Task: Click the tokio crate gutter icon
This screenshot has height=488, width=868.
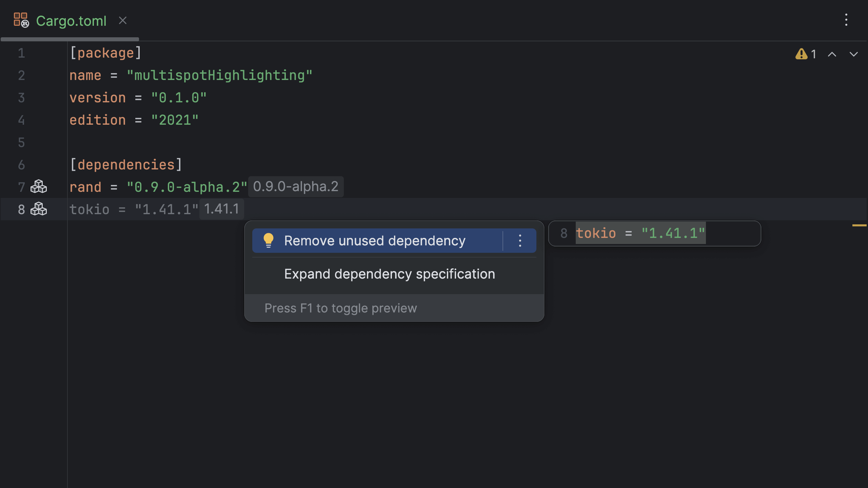Action: (39, 209)
